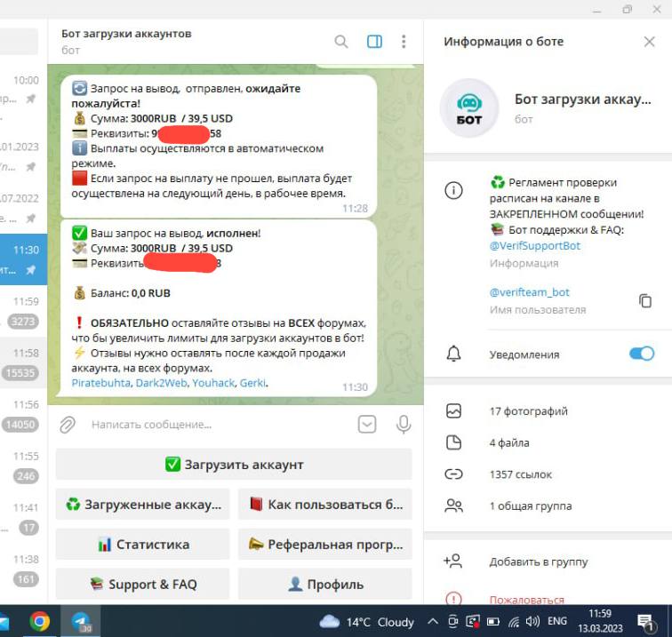Toggle the side panel layout icon
672x637 pixels.
[374, 41]
